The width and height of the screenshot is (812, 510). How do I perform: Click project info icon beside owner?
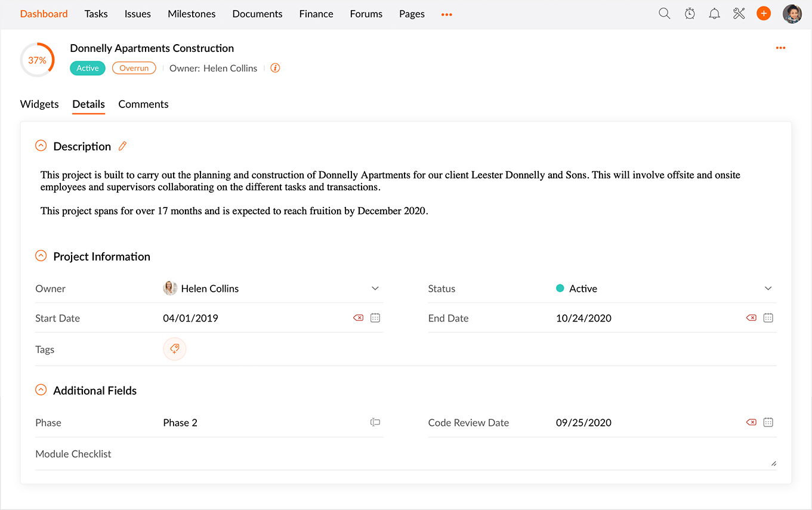275,68
